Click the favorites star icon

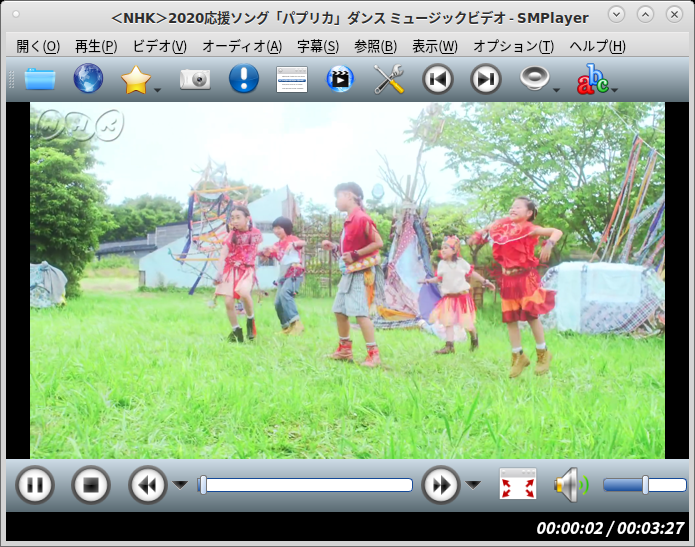click(136, 79)
